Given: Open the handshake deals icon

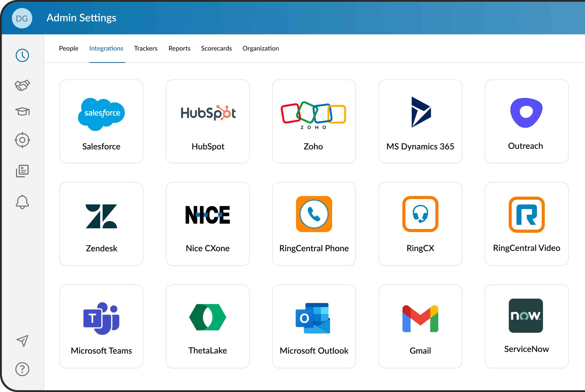Looking at the screenshot, I should coord(22,85).
